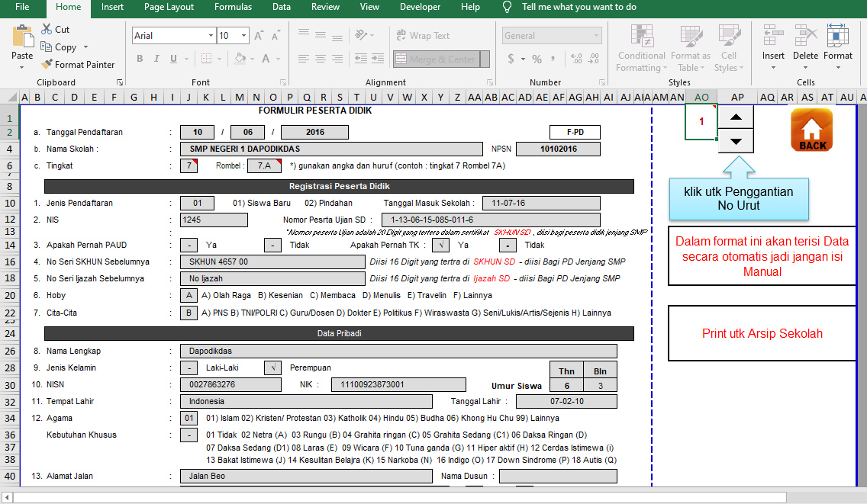Switch to the Data tab
Image resolution: width=867 pixels, height=504 pixels.
point(282,7)
